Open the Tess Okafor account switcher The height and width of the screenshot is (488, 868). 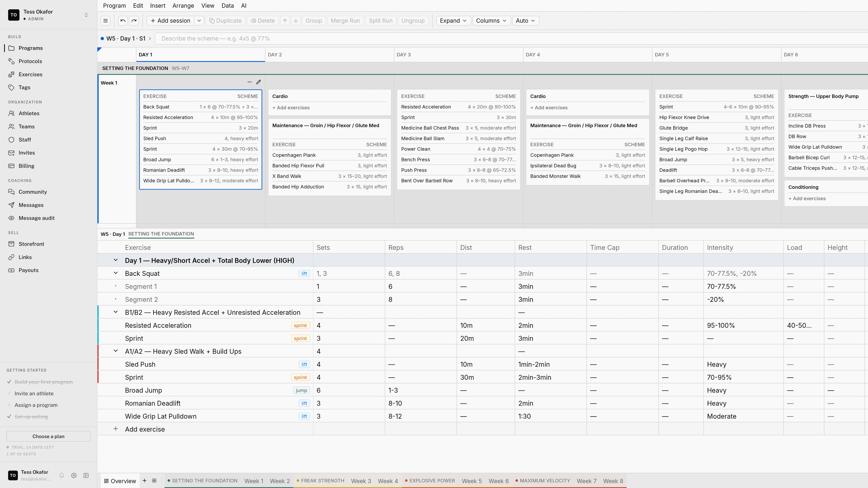[x=49, y=15]
